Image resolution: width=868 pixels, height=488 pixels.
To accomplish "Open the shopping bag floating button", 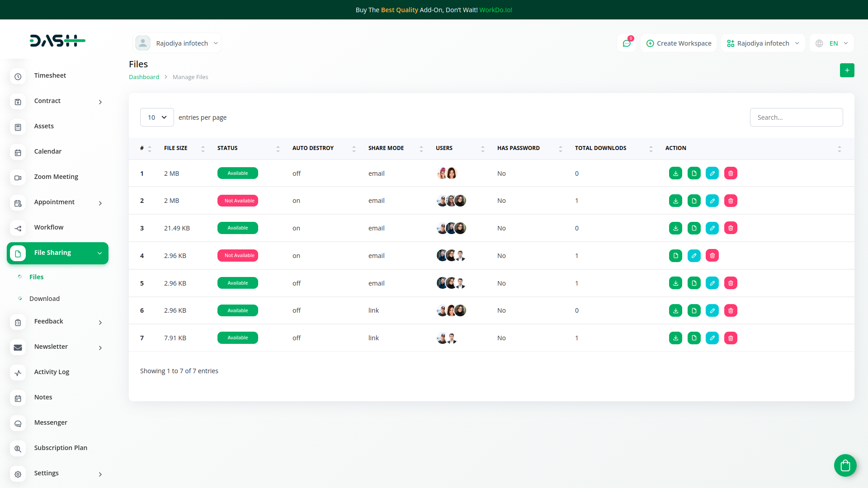I will point(845,465).
